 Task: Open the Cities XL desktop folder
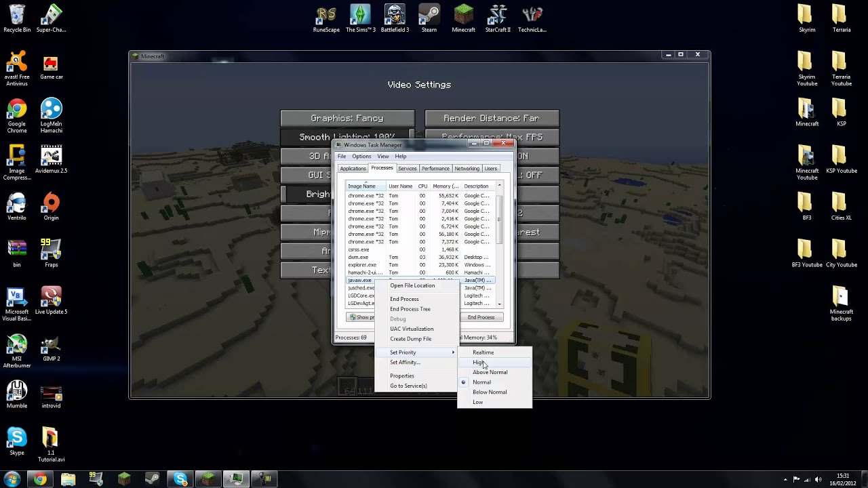click(841, 207)
